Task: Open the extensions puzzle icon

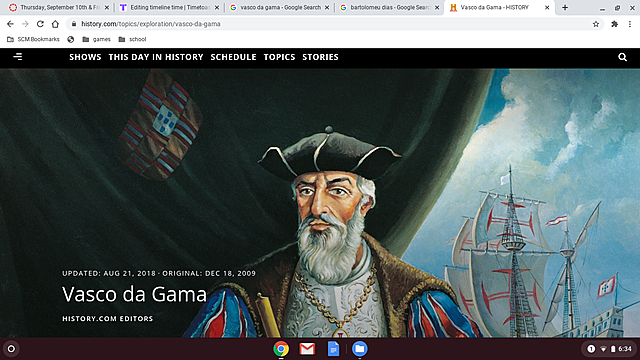Action: pyautogui.click(x=614, y=24)
